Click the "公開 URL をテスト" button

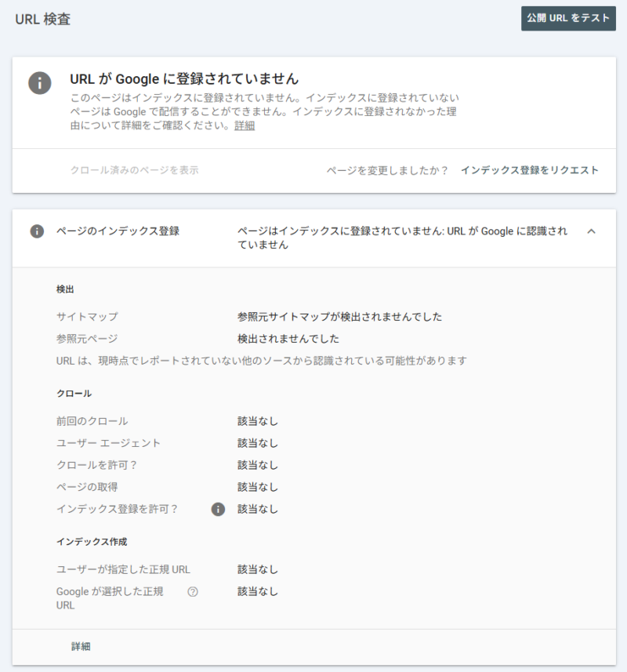coord(567,18)
